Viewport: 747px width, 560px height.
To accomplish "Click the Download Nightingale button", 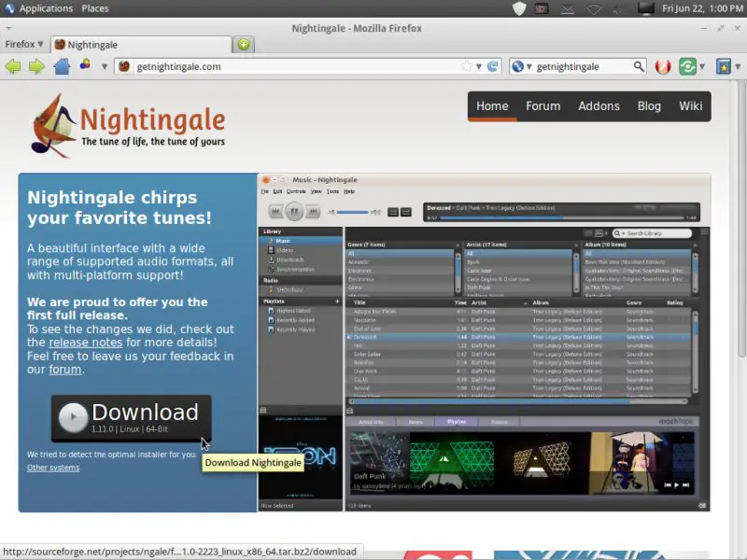I will point(131,417).
